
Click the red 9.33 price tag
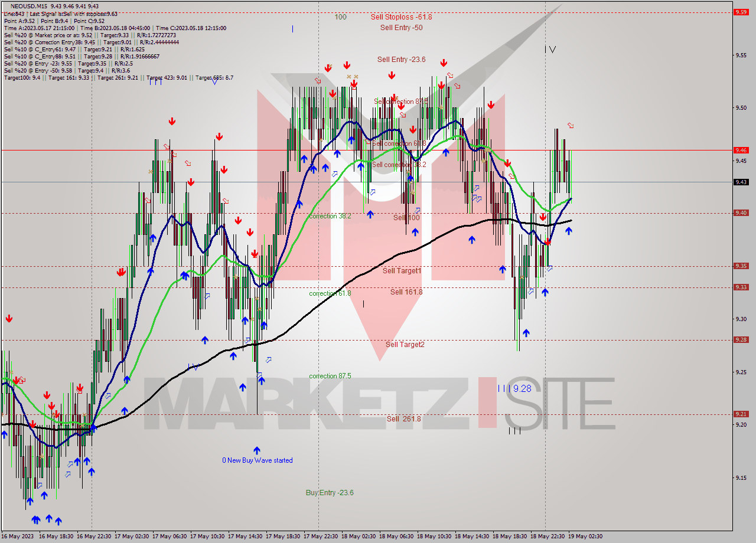pyautogui.click(x=741, y=287)
